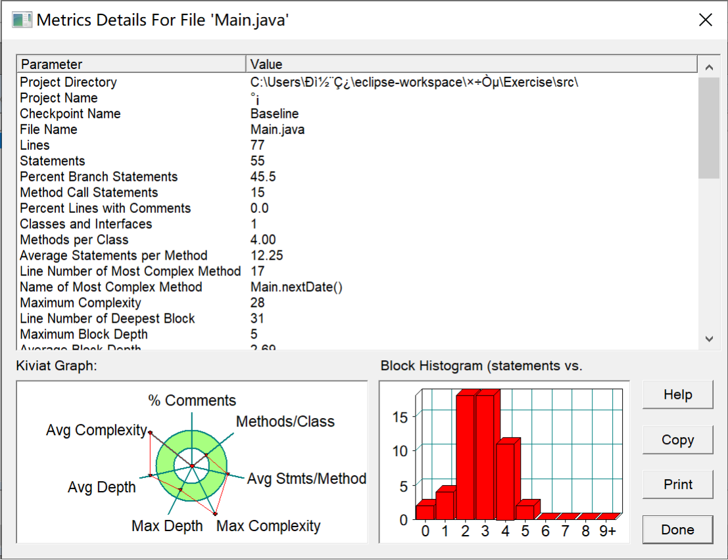The height and width of the screenshot is (560, 728).
Task: Click the Main.nextDate() value
Action: click(296, 287)
